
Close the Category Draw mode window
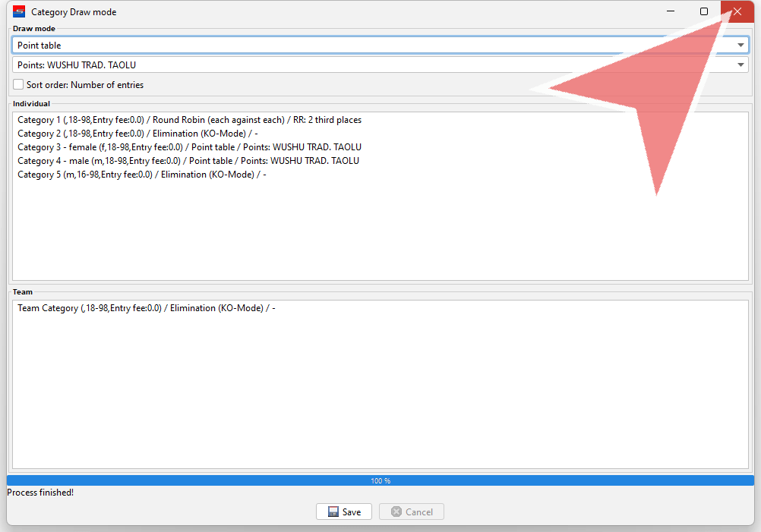[x=737, y=11]
